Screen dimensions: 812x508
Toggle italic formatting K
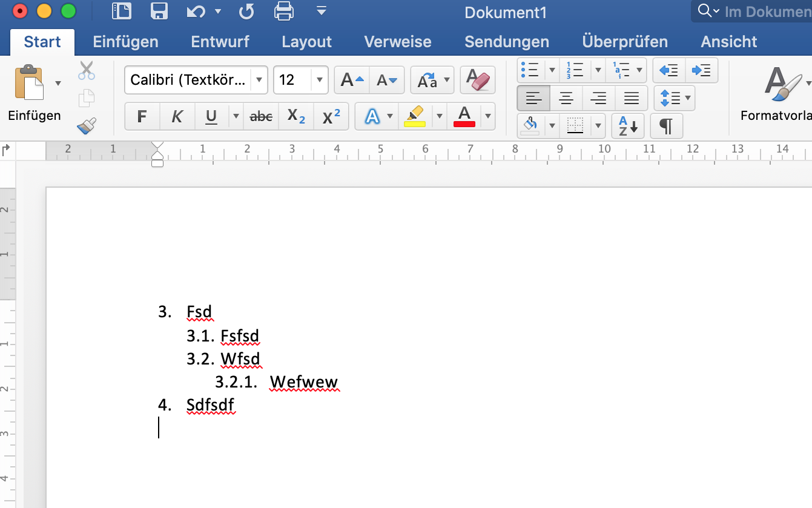pos(177,116)
